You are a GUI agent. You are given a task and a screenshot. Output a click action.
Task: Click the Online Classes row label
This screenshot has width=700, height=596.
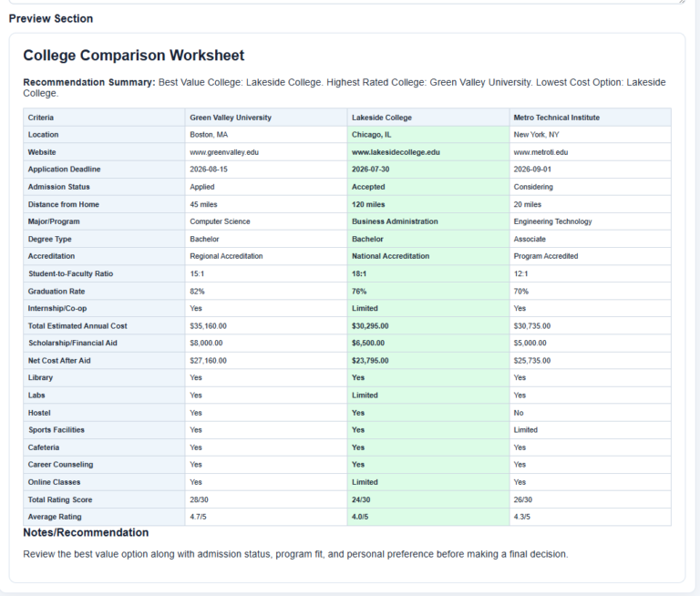pos(104,482)
